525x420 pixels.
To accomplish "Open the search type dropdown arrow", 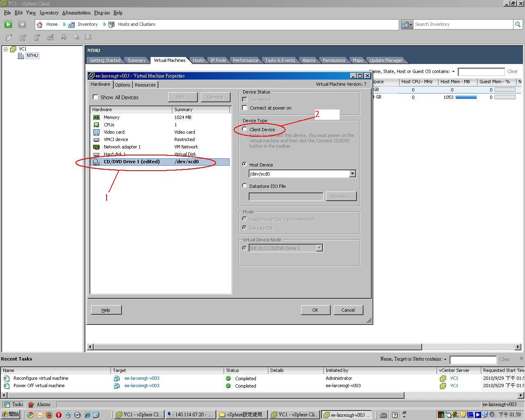I will click(x=410, y=25).
